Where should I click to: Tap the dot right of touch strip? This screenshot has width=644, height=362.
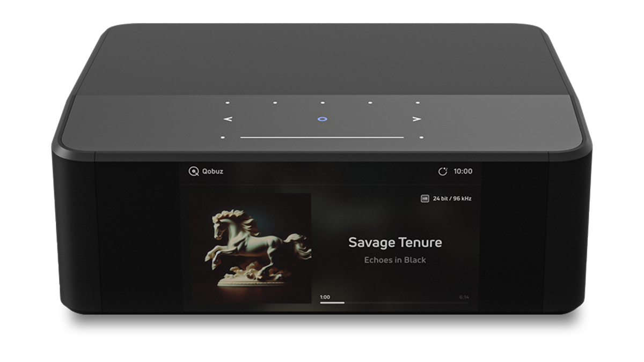[421, 137]
